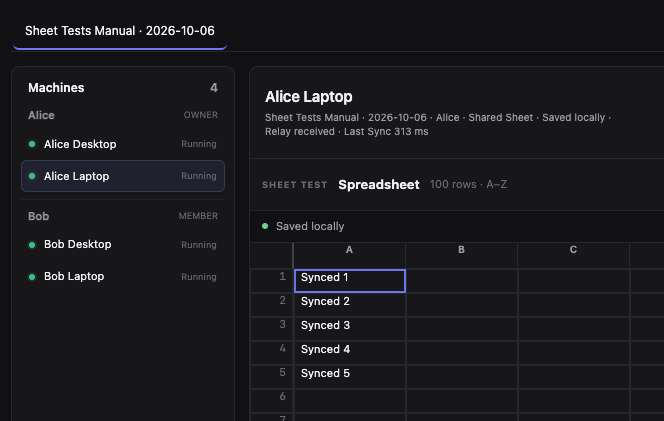This screenshot has height=421, width=664.
Task: Click the green status dot of Alice Laptop
Action: point(32,176)
